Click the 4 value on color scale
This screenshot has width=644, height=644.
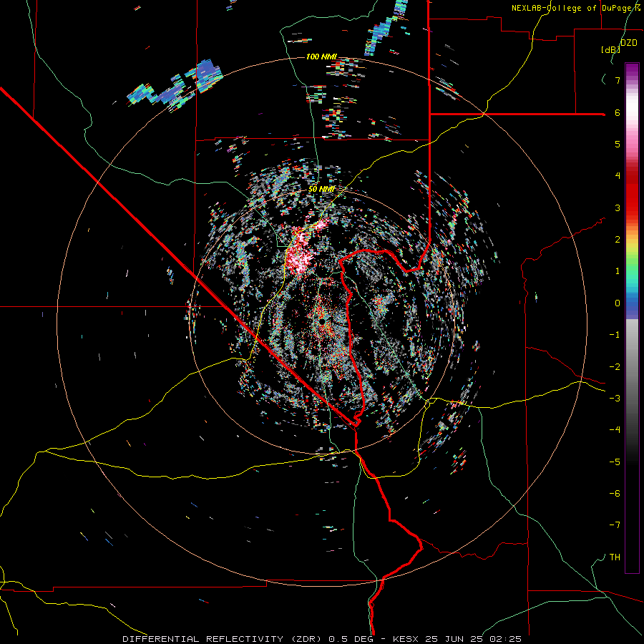tap(618, 176)
